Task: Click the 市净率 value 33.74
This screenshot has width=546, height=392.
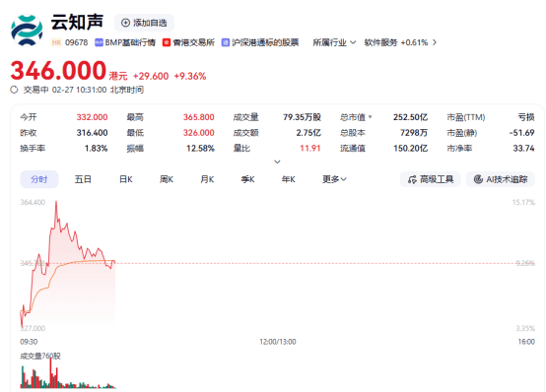Action: point(523,149)
